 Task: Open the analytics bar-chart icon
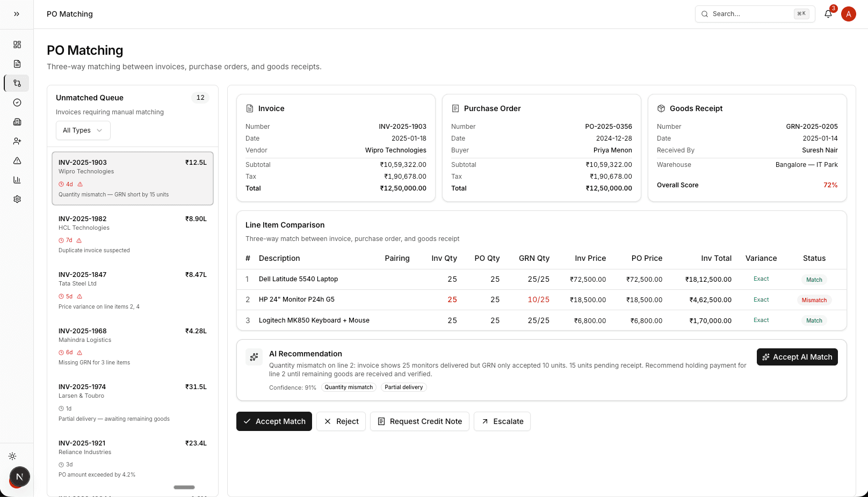pos(17,180)
